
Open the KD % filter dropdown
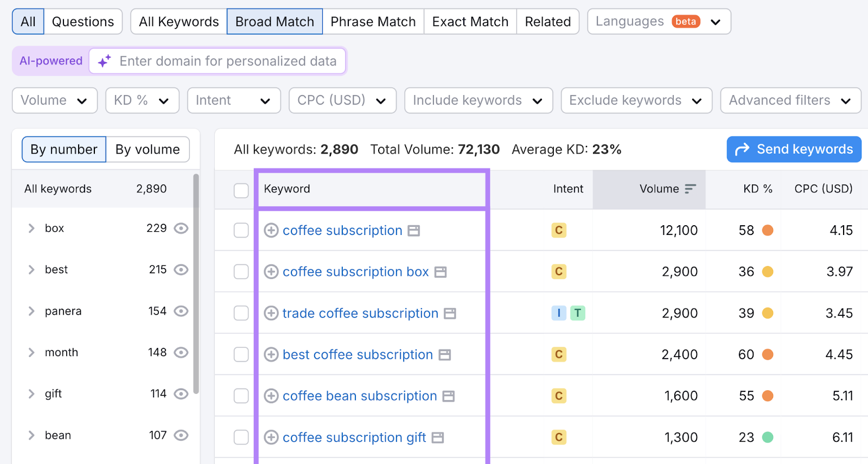(142, 100)
